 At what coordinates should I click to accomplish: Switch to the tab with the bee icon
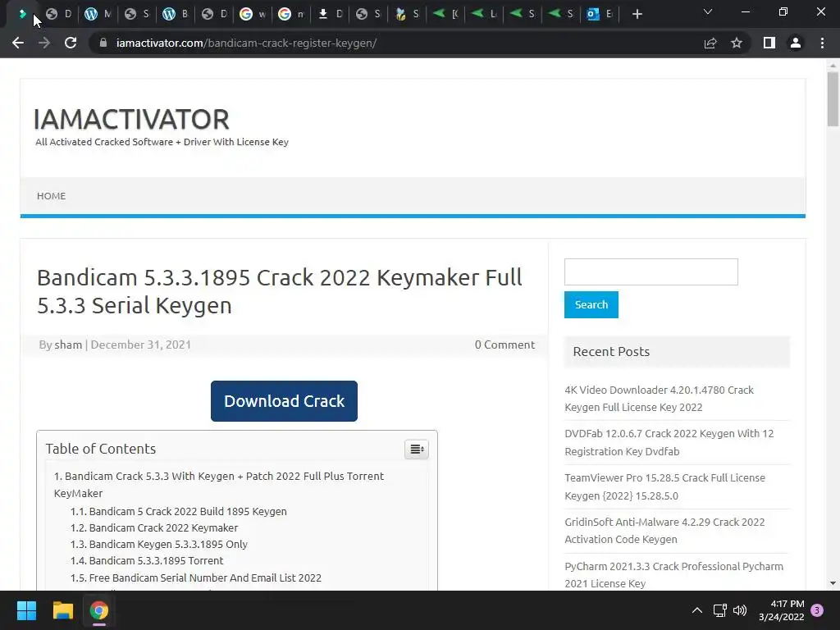407,14
